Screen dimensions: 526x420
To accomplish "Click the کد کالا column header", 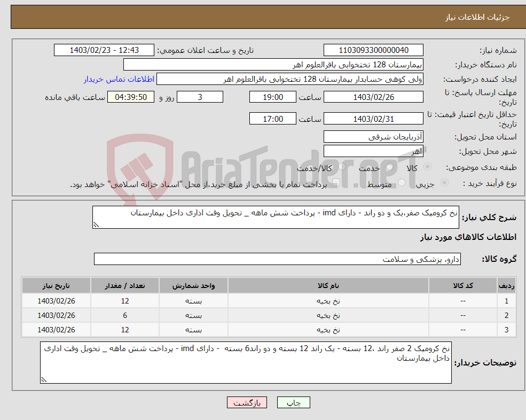I will coord(463,286).
